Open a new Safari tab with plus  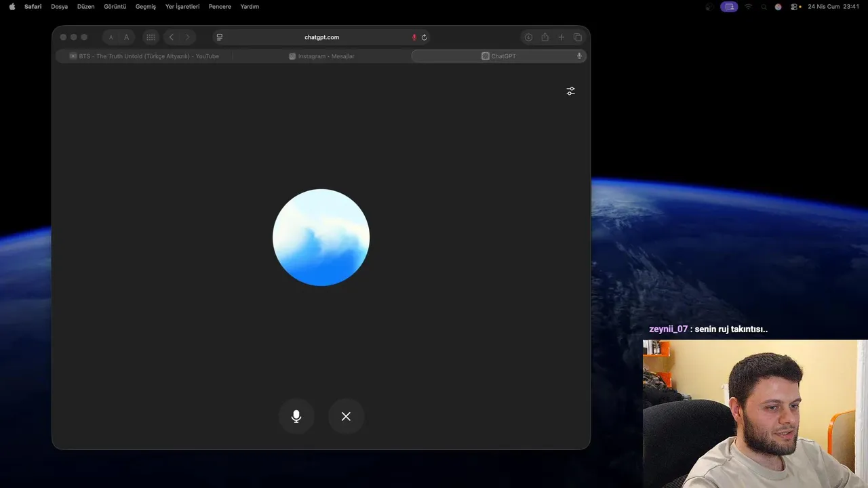561,37
